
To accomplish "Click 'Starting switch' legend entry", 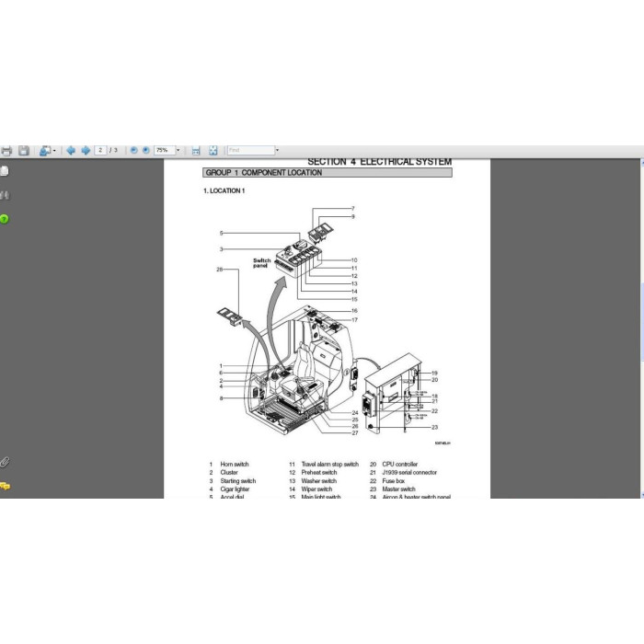I will click(237, 481).
